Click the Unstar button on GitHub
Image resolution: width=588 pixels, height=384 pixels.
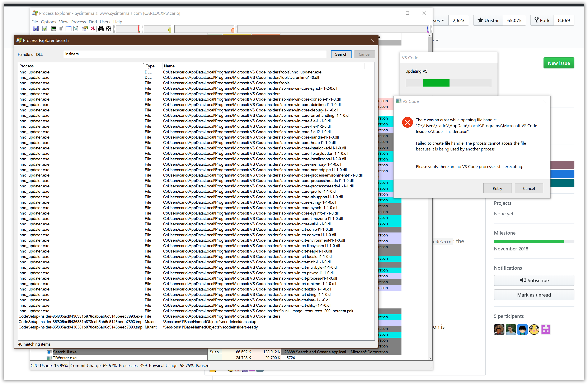(488, 20)
